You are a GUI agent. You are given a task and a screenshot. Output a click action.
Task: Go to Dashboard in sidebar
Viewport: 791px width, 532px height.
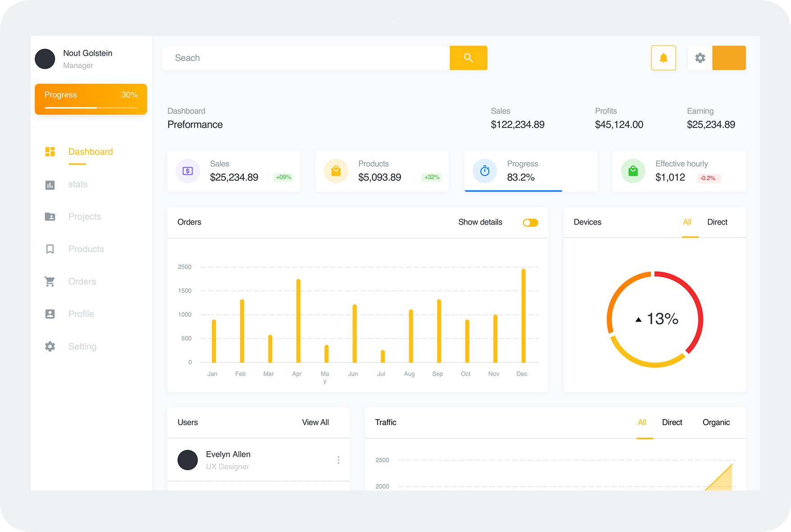pyautogui.click(x=90, y=152)
